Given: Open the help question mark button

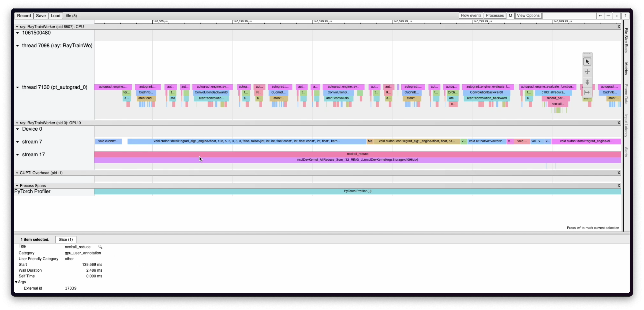Looking at the screenshot, I should click(625, 16).
